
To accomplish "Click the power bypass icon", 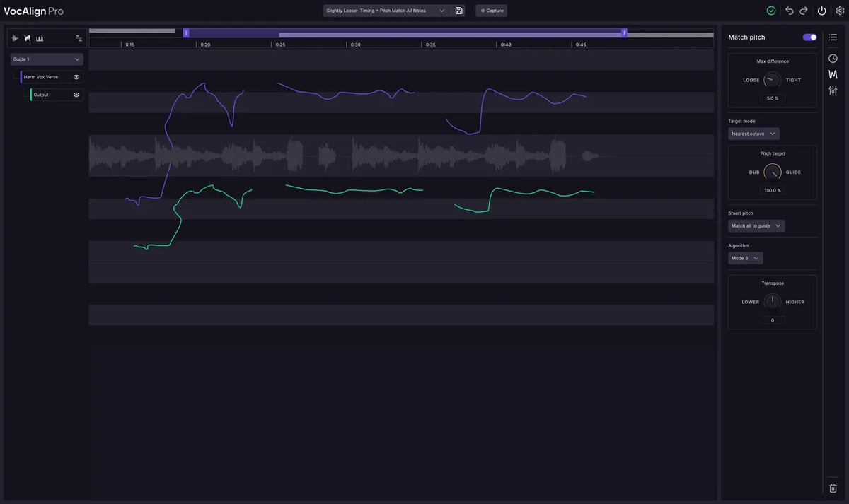I will (821, 11).
